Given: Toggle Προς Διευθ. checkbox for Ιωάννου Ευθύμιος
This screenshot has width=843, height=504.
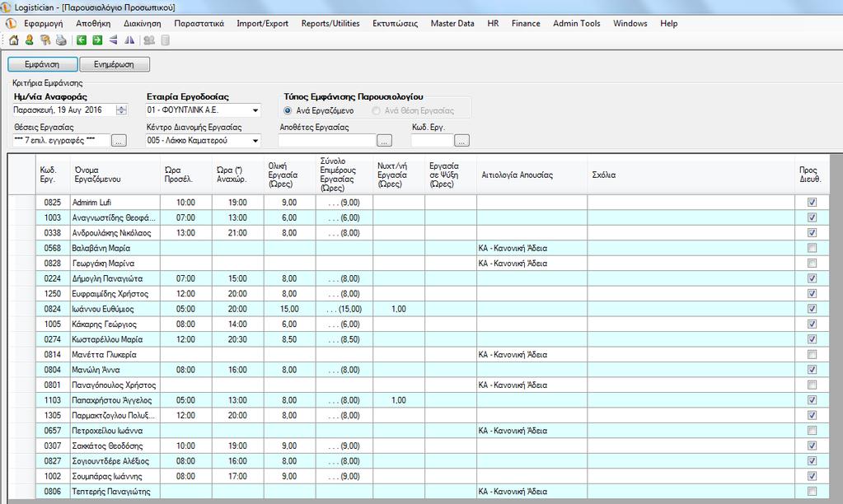Looking at the screenshot, I should [x=812, y=309].
